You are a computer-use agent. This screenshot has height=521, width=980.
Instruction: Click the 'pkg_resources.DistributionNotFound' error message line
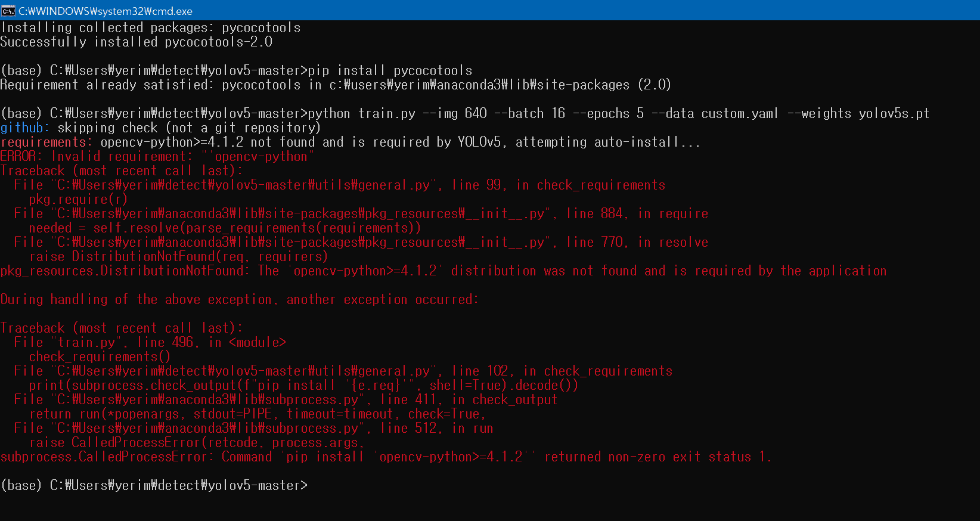pyautogui.click(x=444, y=271)
